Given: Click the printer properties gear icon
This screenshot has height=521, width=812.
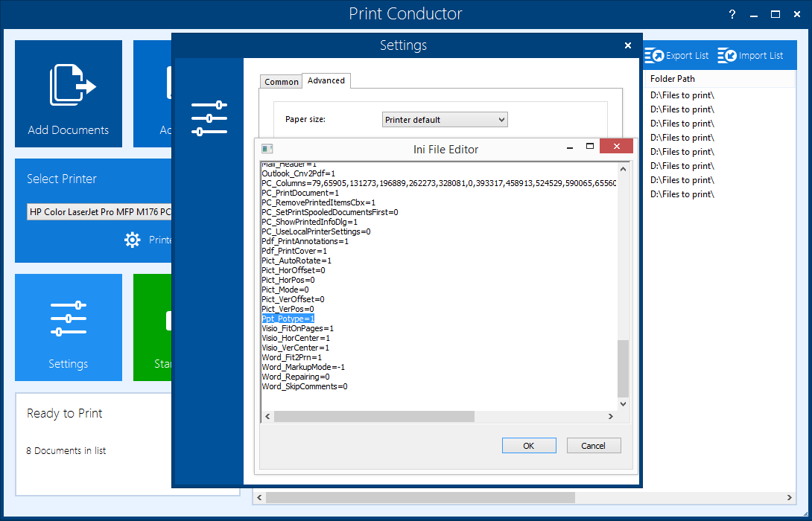Looking at the screenshot, I should tap(133, 240).
